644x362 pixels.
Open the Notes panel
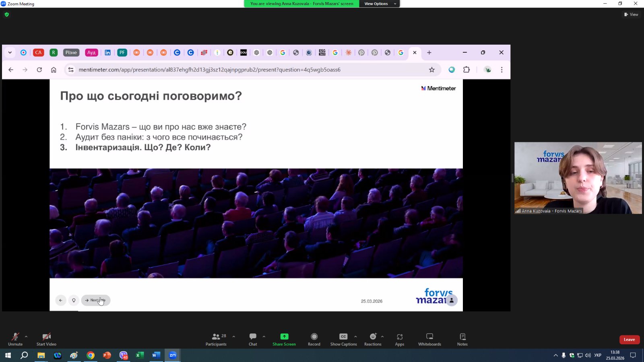tap(462, 339)
